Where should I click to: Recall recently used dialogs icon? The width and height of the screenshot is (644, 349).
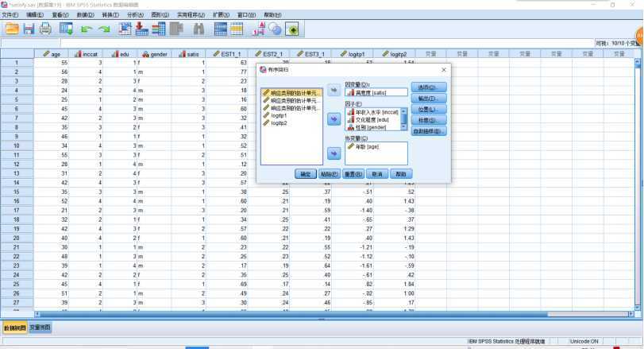click(66, 29)
